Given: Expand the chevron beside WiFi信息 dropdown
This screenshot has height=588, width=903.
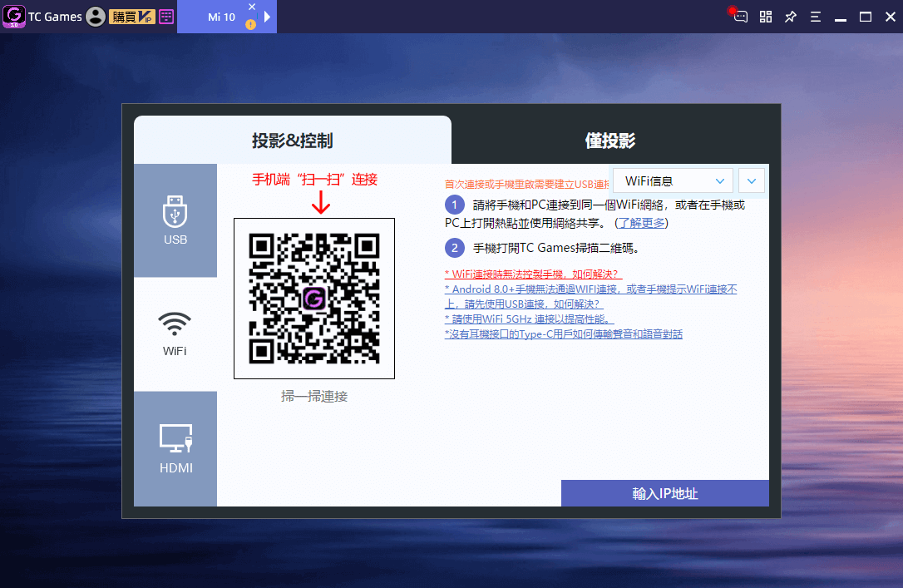Looking at the screenshot, I should [x=752, y=180].
